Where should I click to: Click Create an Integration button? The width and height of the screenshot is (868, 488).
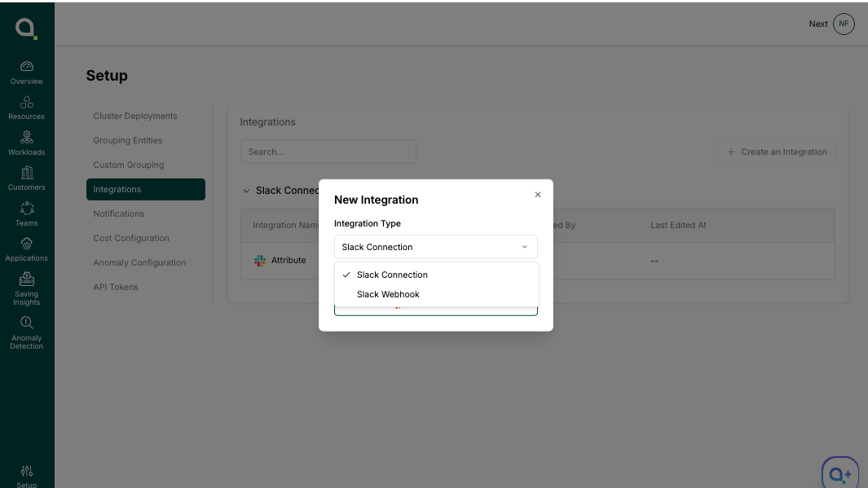pos(776,152)
